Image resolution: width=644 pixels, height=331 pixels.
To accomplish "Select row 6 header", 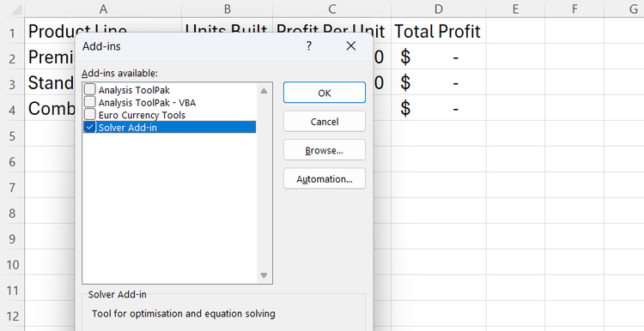I will pyautogui.click(x=12, y=161).
